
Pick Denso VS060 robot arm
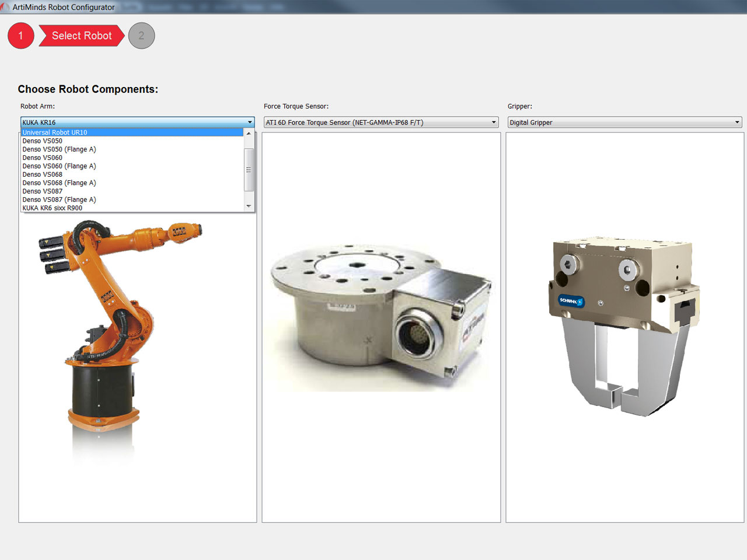point(132,157)
